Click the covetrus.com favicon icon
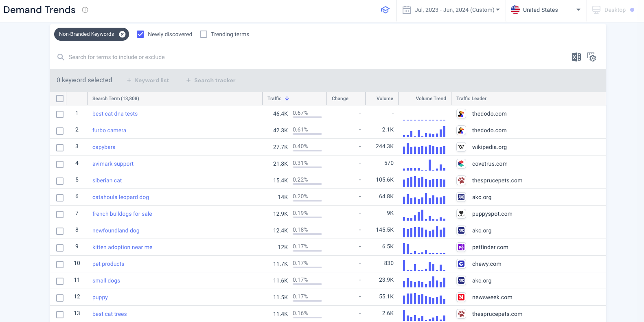 click(461, 164)
